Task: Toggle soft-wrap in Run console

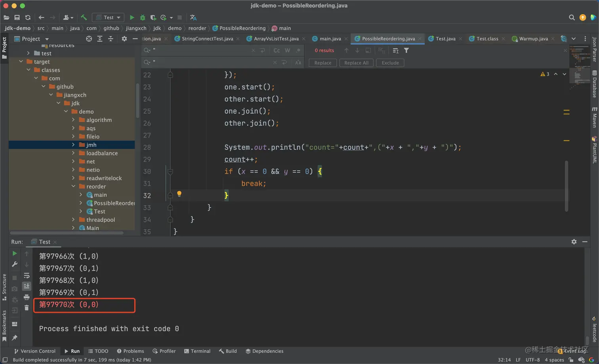Action: coord(27,275)
